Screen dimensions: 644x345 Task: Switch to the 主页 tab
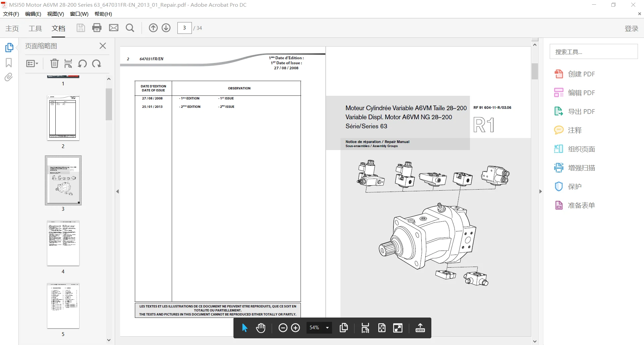12,28
